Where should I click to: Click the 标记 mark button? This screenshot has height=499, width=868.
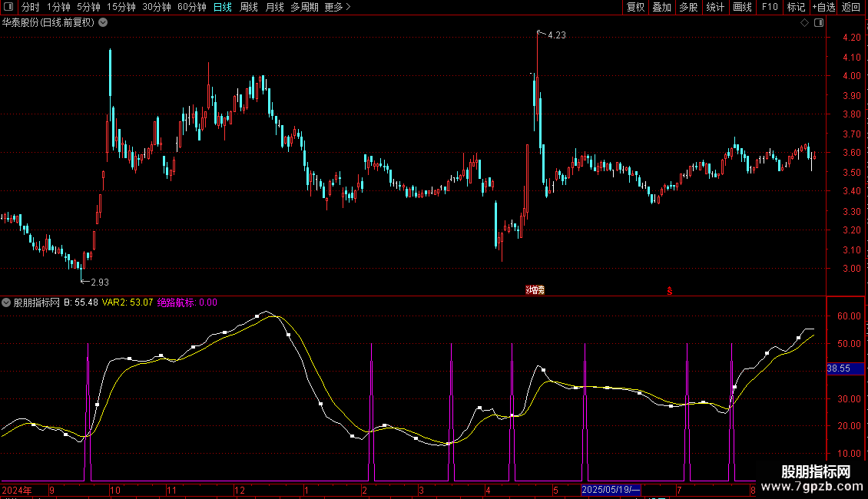pos(796,7)
